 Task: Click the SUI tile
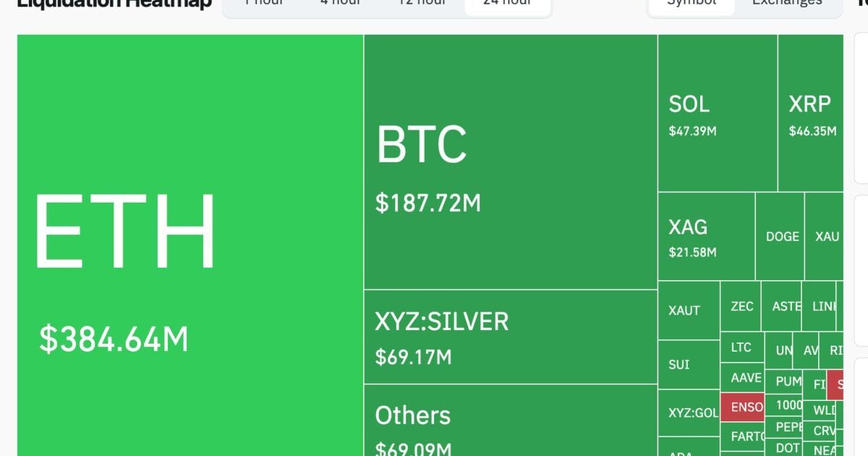click(689, 365)
